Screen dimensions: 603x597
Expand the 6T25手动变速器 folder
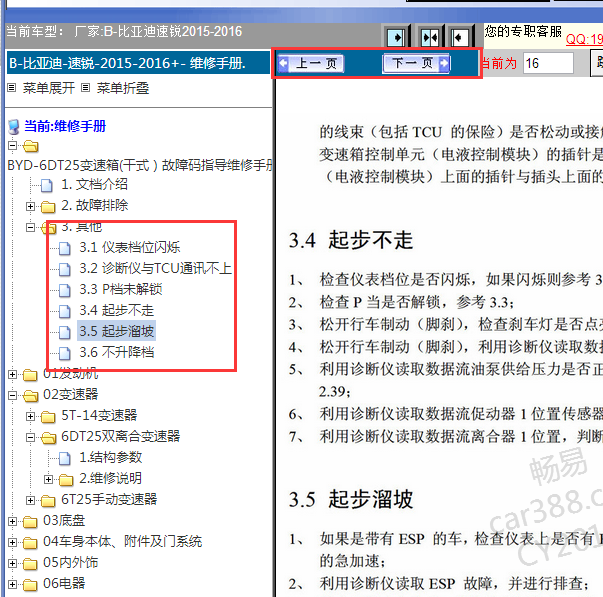(30, 500)
